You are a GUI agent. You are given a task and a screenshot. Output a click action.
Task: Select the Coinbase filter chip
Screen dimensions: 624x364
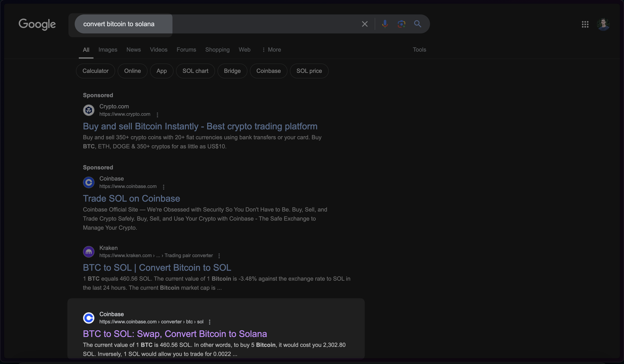pyautogui.click(x=269, y=71)
